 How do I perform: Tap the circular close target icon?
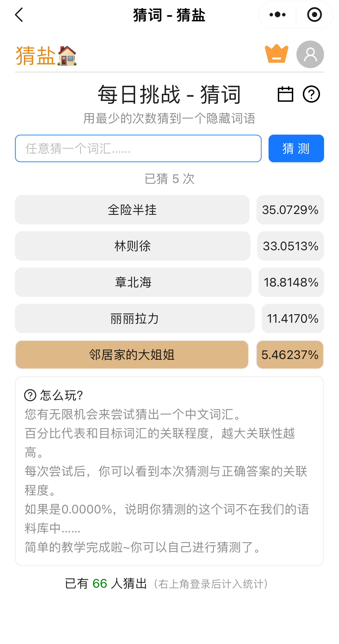click(314, 15)
